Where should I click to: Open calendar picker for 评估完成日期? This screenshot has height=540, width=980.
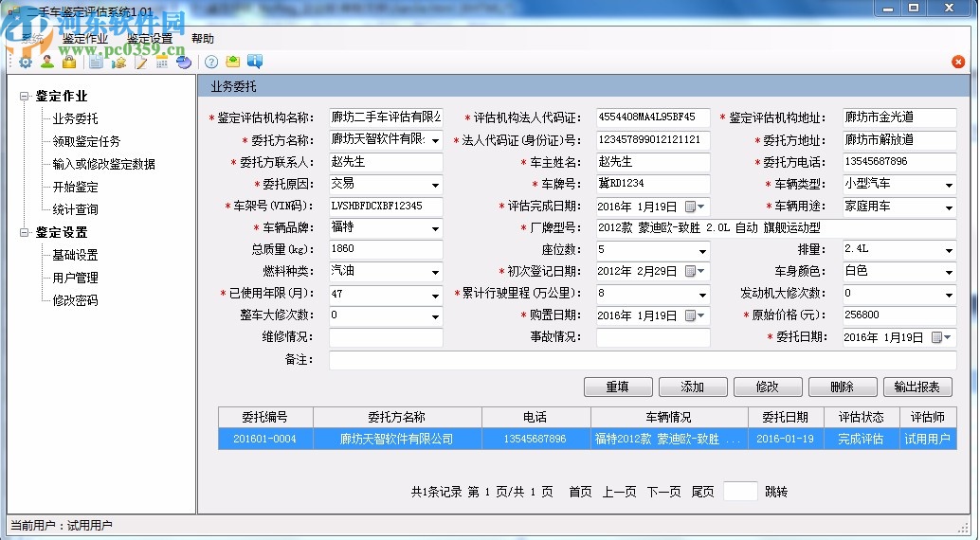(x=695, y=207)
